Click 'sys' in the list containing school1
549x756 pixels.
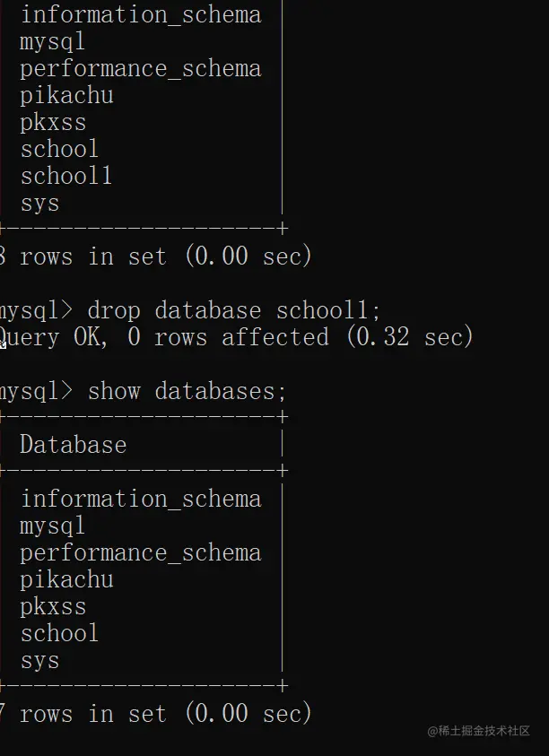[40, 204]
